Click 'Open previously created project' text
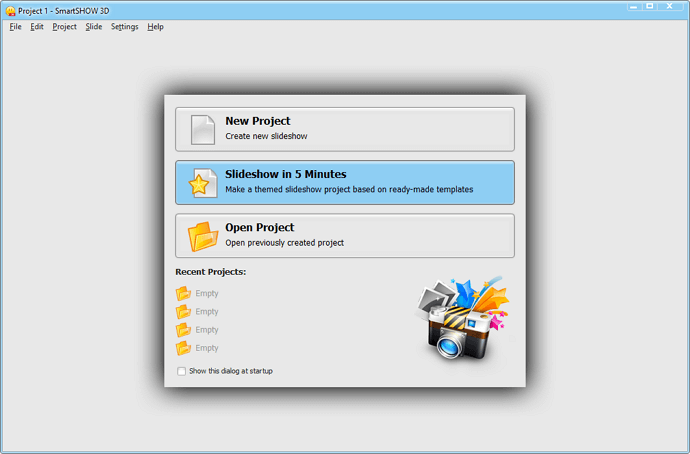This screenshot has width=690, height=454. [284, 243]
